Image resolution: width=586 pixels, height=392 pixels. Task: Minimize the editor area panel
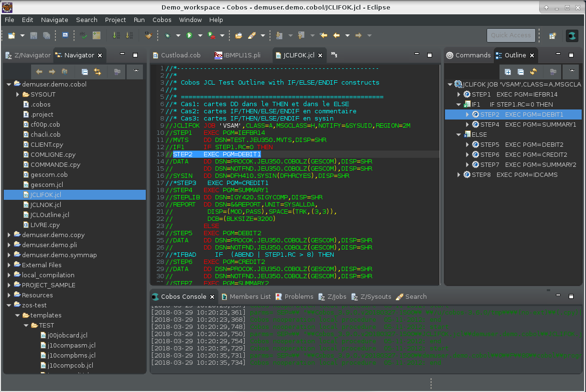click(416, 54)
